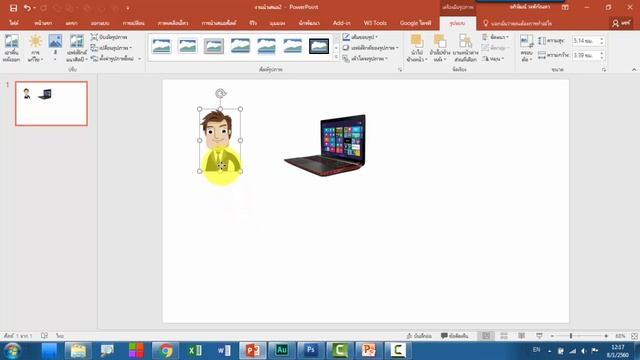Open the Comments button in status bar
The width and height of the screenshot is (640, 360).
coord(454,336)
